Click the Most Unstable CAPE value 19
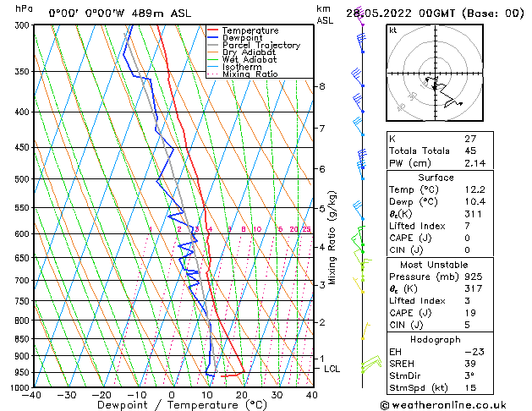Image resolution: width=532 pixels, height=411 pixels. point(470,313)
